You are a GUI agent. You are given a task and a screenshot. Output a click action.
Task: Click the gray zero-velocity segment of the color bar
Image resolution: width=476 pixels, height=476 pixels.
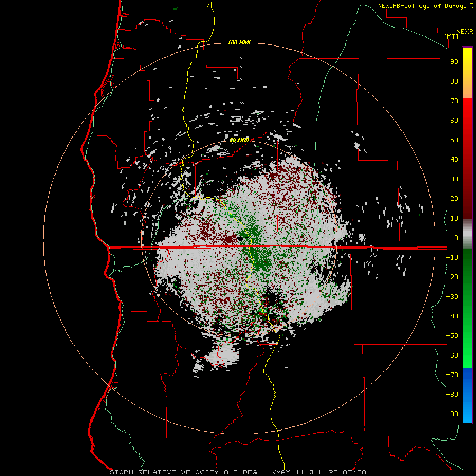467,234
